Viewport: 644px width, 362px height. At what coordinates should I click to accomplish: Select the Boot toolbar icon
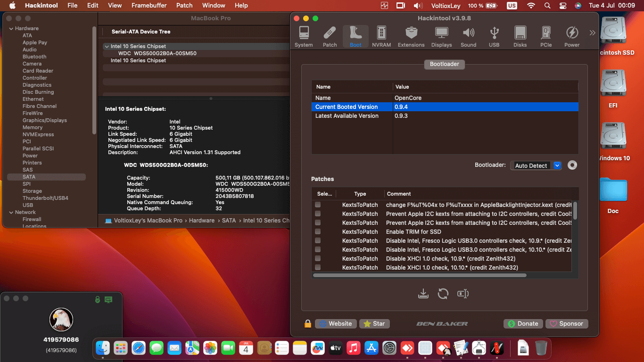tap(355, 37)
